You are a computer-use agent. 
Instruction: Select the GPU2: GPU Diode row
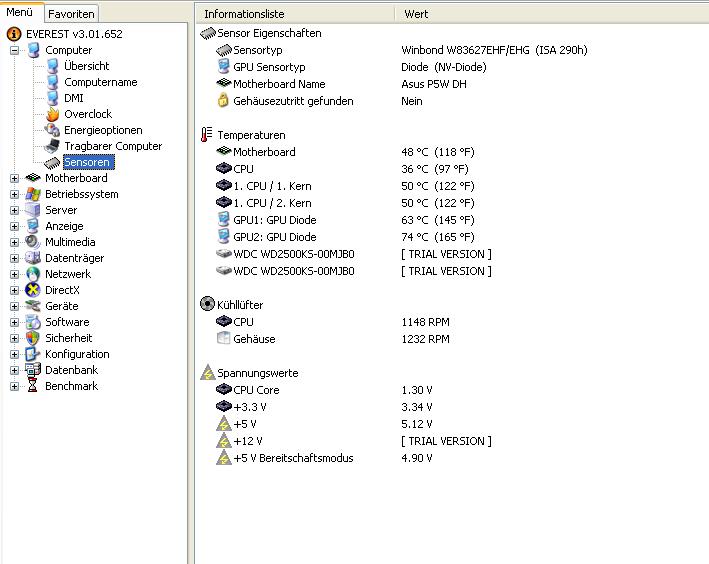345,237
